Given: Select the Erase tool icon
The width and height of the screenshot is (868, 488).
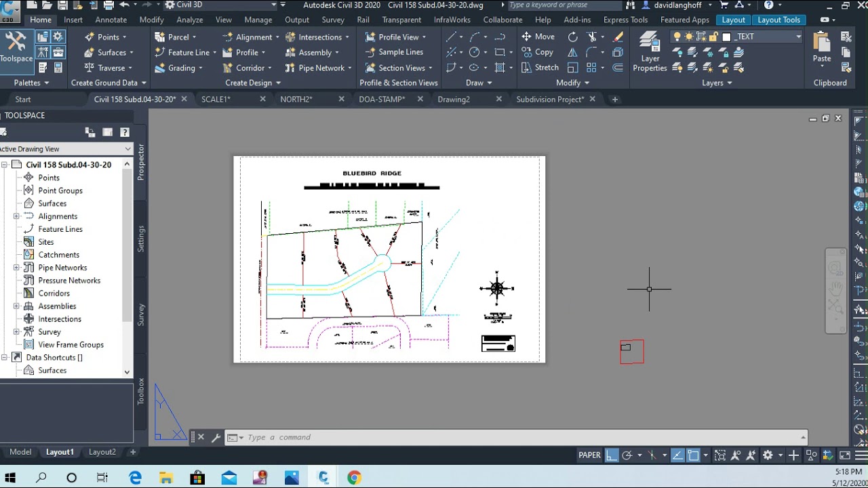Looking at the screenshot, I should click(618, 37).
